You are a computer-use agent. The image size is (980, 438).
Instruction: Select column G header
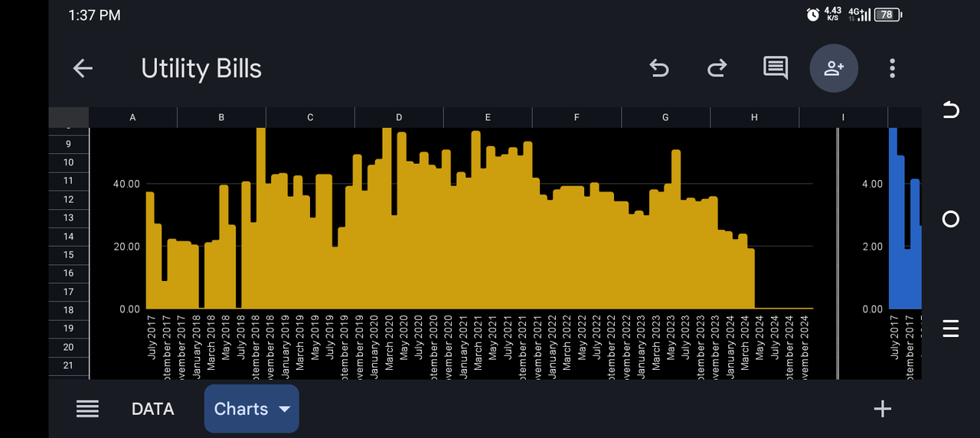(666, 117)
